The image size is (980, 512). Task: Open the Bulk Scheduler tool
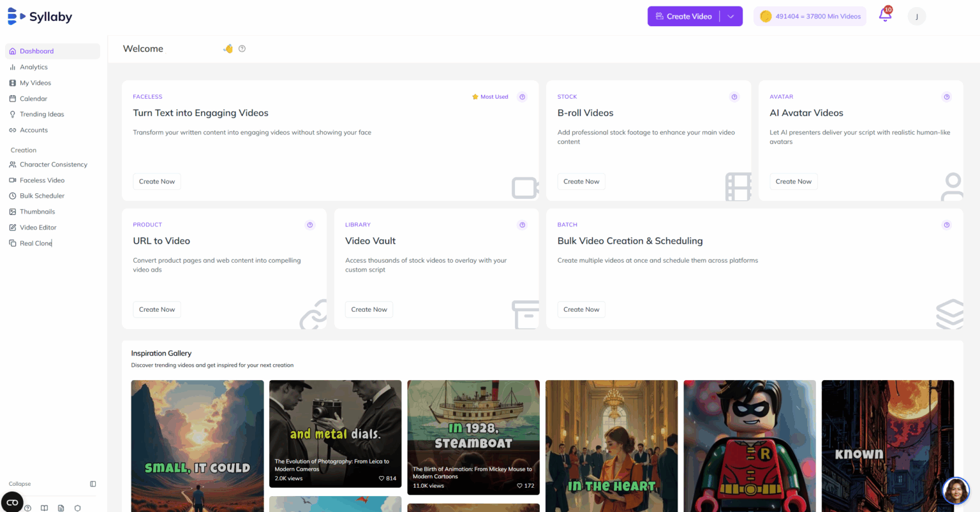point(41,195)
